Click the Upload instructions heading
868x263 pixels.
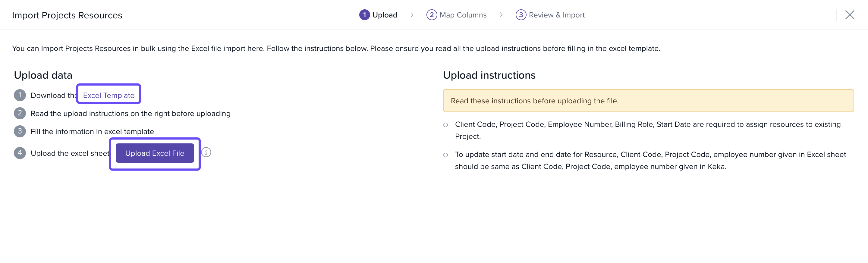click(x=489, y=75)
